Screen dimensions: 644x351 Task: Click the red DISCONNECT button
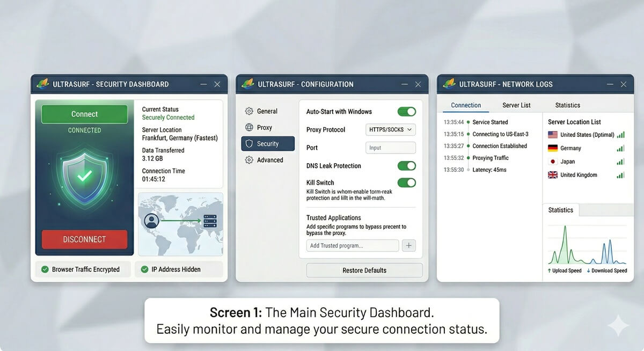84,239
